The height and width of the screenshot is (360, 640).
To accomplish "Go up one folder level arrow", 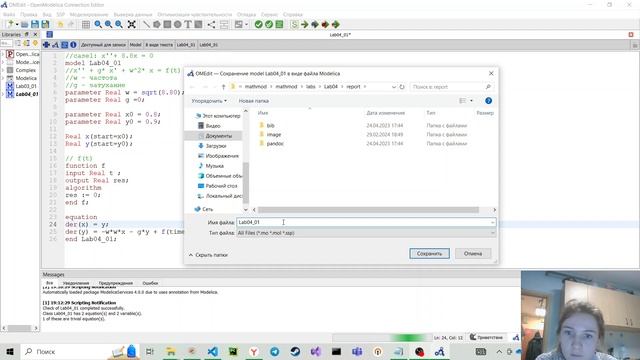I will pos(223,87).
